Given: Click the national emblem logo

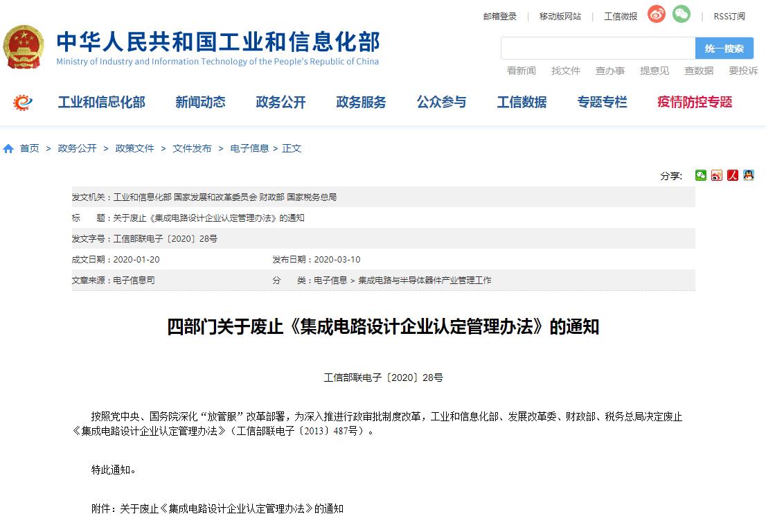Looking at the screenshot, I should point(24,47).
